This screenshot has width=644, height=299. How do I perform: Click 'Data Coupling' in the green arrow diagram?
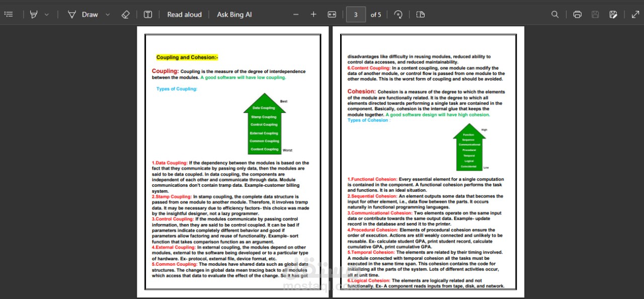[x=264, y=108]
